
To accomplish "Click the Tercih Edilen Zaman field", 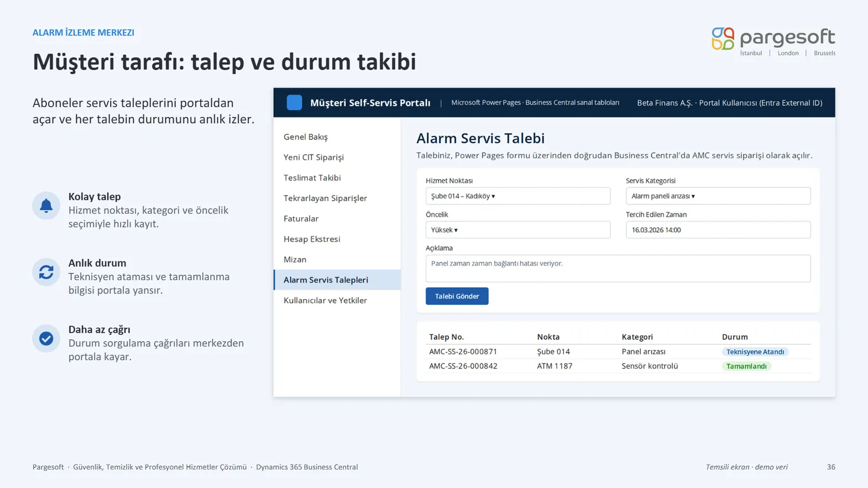I will tap(718, 230).
